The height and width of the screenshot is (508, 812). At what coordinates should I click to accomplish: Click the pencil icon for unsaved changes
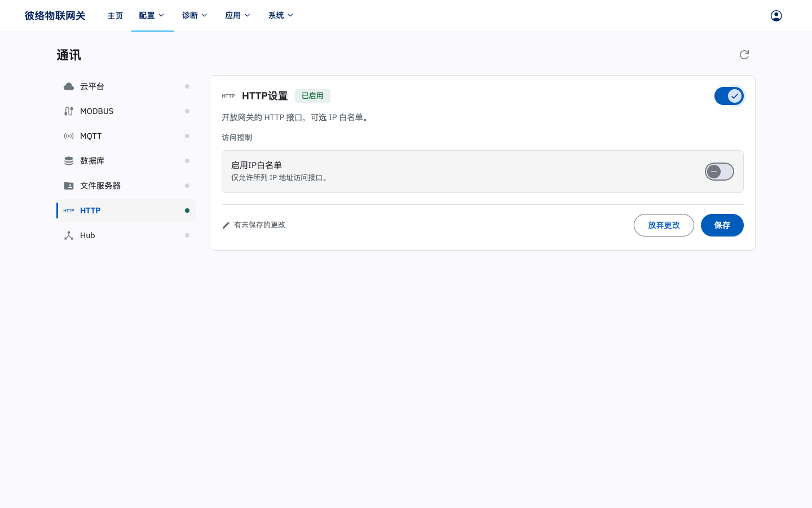coord(226,225)
